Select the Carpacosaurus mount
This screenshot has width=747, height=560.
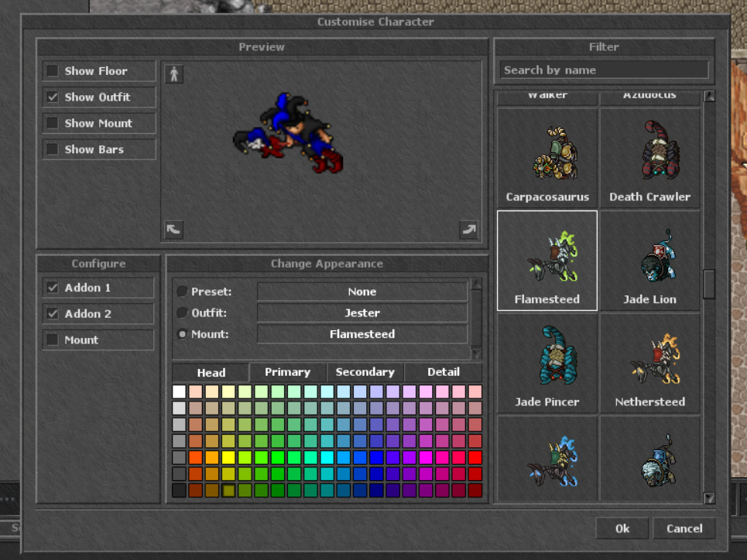547,158
